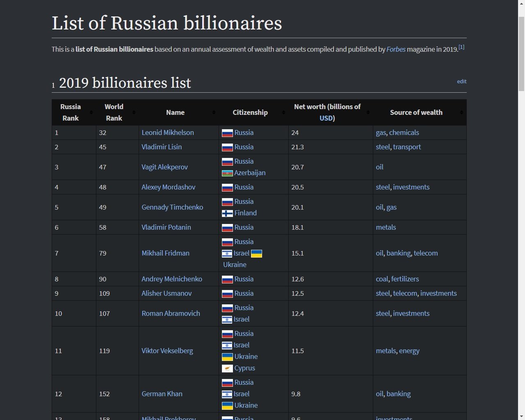Open Alisher Usmanov's article
The height and width of the screenshot is (420, 525).
click(x=167, y=293)
